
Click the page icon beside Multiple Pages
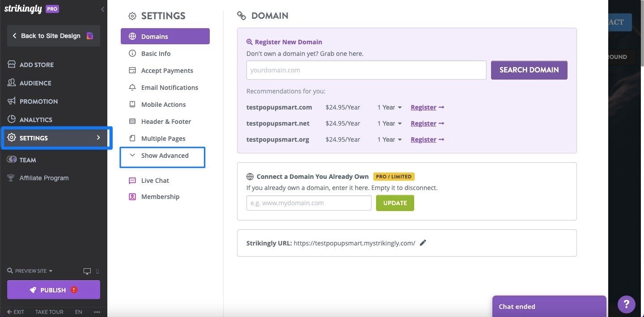(x=132, y=138)
